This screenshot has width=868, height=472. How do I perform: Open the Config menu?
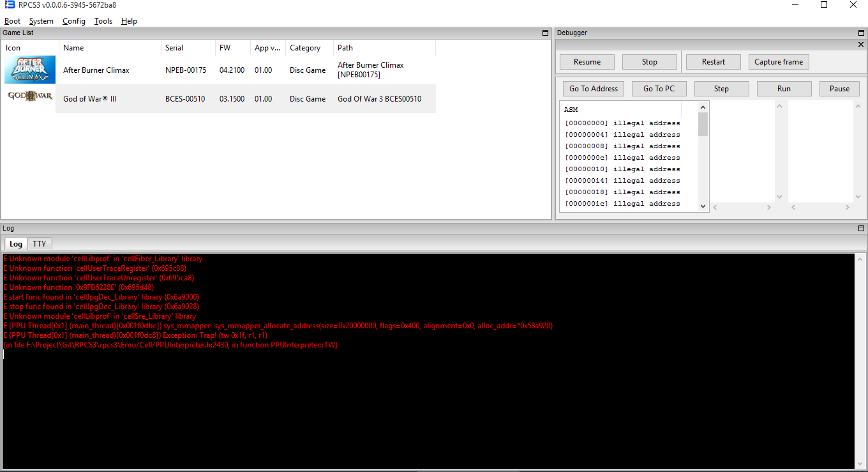(x=73, y=21)
